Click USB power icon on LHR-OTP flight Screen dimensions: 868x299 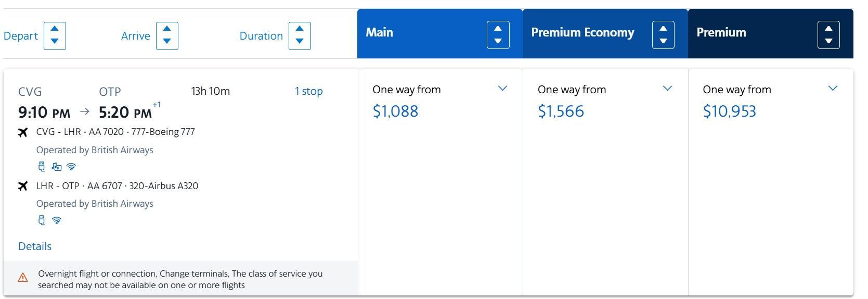tap(42, 220)
